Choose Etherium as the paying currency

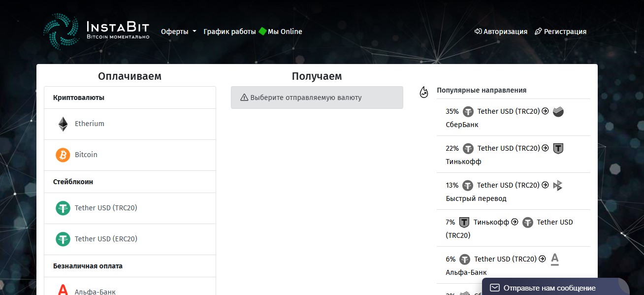[130, 124]
